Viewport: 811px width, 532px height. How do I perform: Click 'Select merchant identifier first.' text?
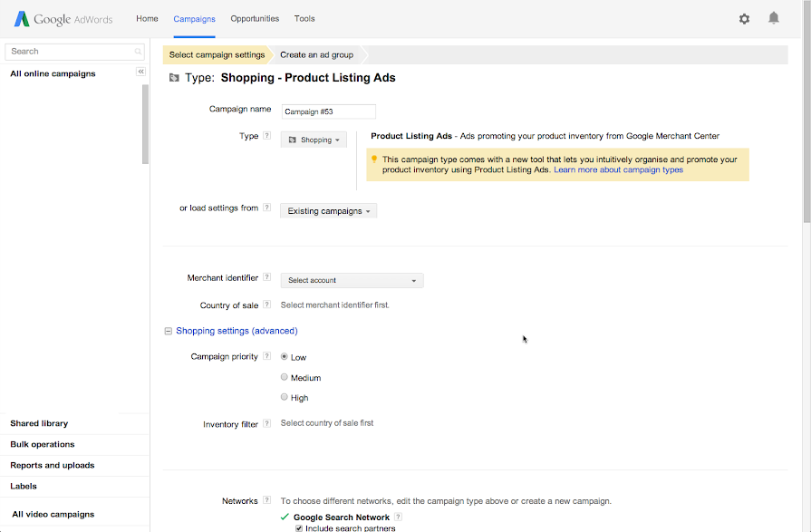(335, 305)
